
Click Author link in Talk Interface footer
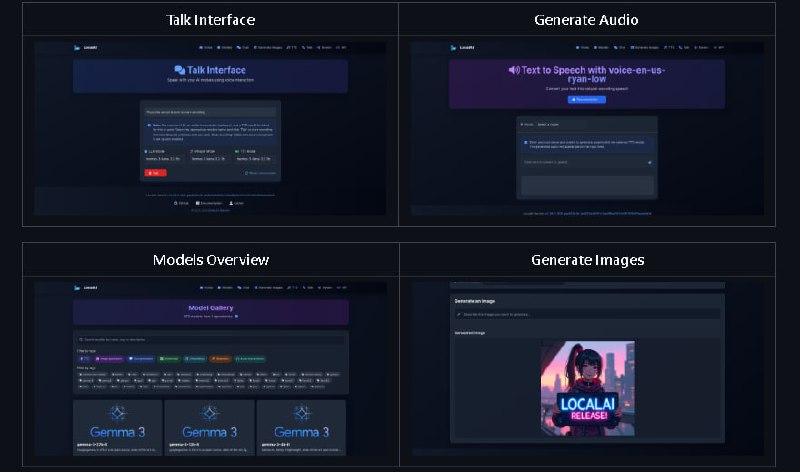point(236,203)
